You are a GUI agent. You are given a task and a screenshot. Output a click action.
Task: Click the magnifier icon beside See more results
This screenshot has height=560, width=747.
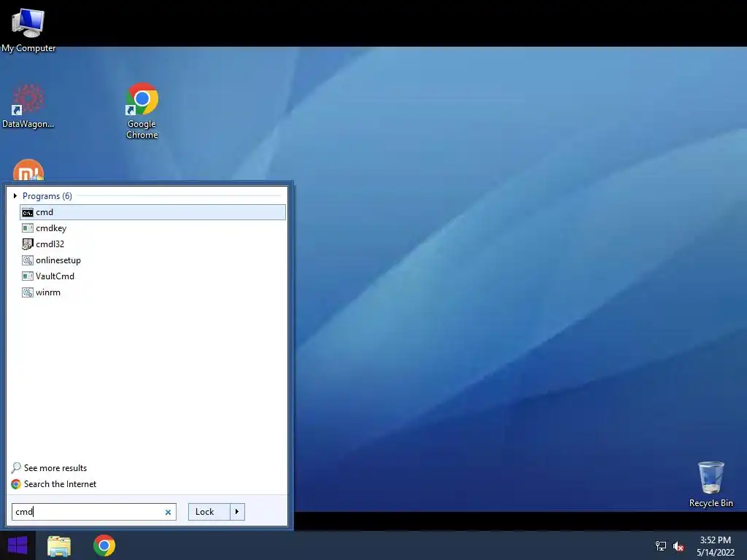(x=16, y=468)
